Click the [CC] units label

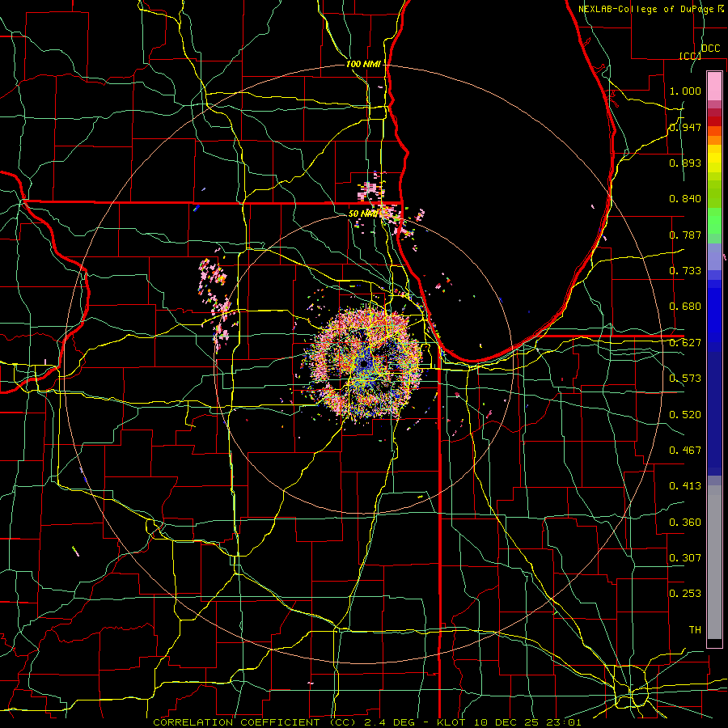coord(691,56)
